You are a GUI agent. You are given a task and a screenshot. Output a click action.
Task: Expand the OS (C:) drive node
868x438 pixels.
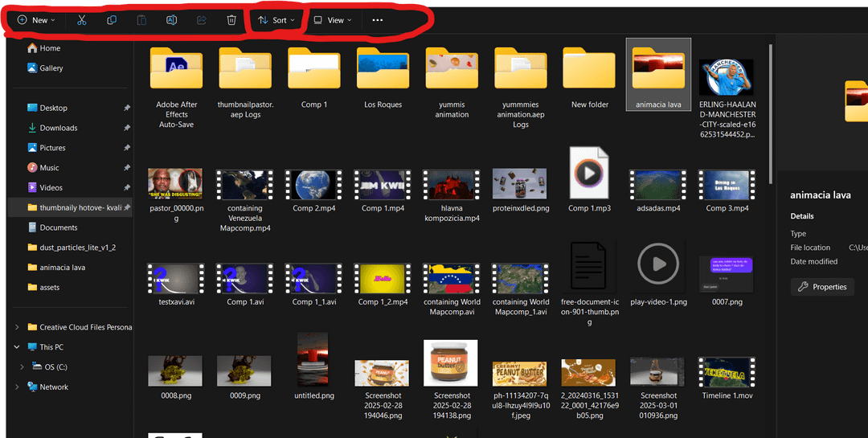pyautogui.click(x=22, y=367)
